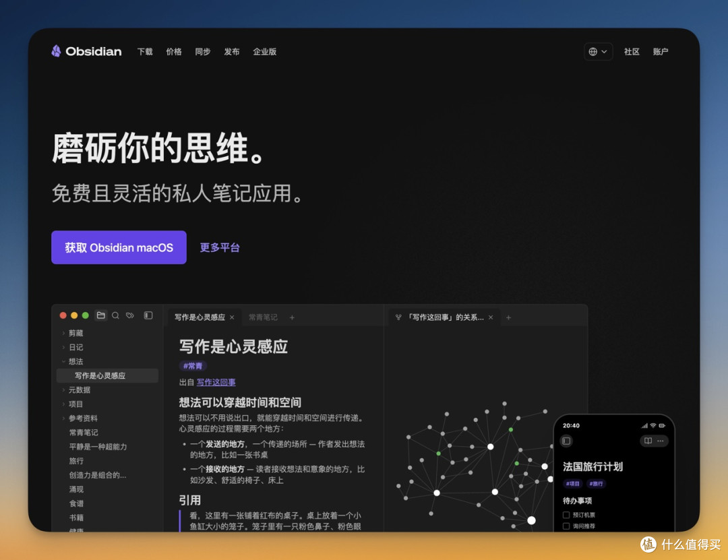This screenshot has height=560, width=728.
Task: Toggle sidebar icon in phone mockup
Action: click(566, 441)
